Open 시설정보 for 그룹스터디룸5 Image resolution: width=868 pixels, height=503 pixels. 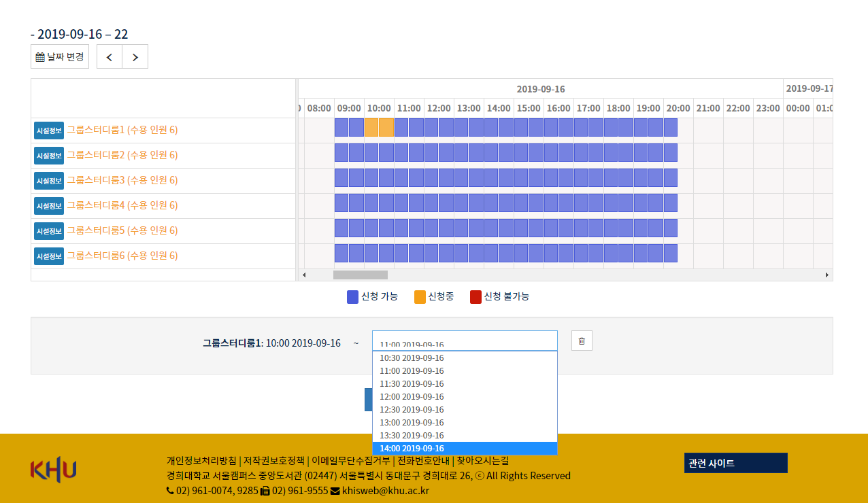click(x=49, y=231)
